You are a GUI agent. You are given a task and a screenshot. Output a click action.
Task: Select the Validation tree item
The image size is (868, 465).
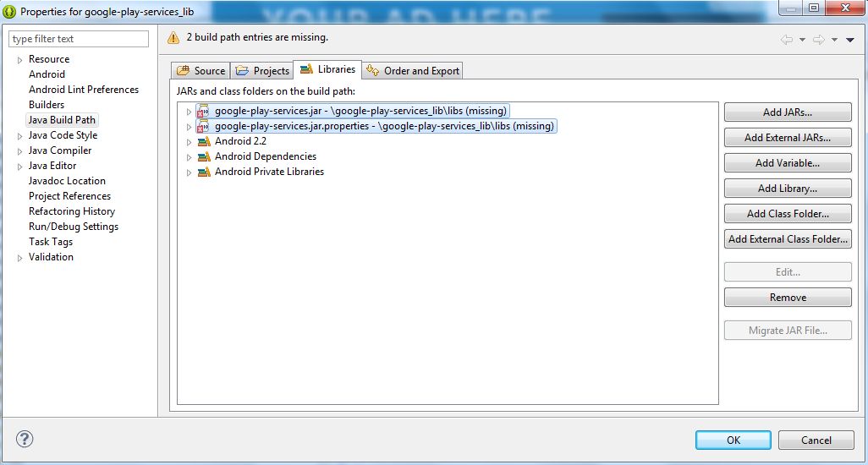51,257
